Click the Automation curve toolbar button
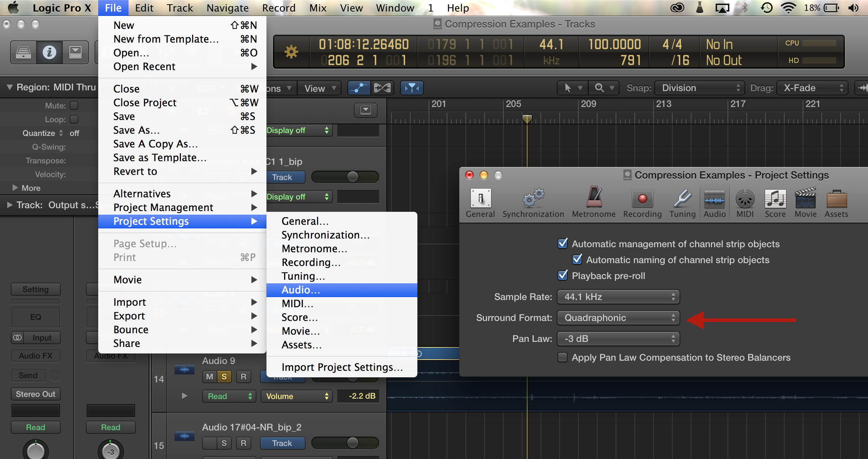Viewport: 868px width, 459px height. tap(359, 88)
